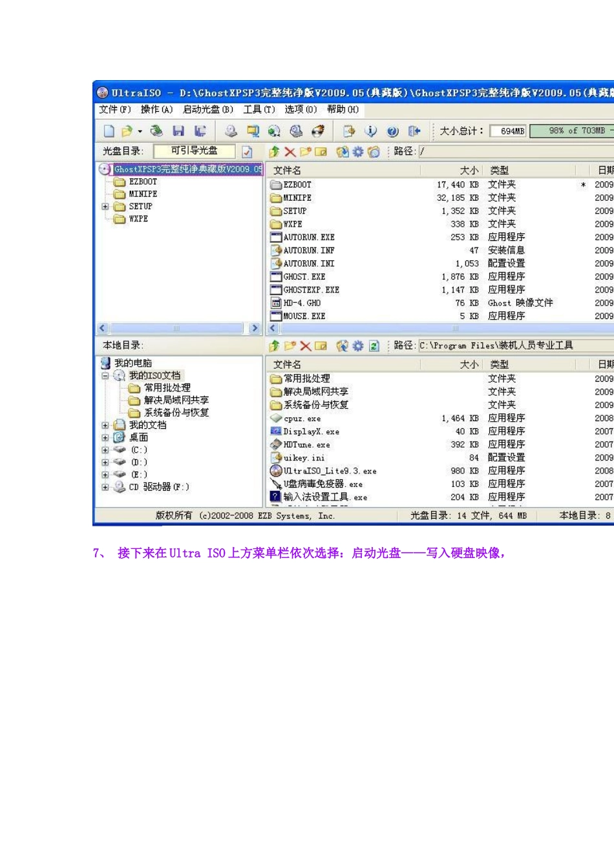Viewport: 614px width, 868px height.
Task: Click the 大小总计 694MB size field
Action: [508, 131]
